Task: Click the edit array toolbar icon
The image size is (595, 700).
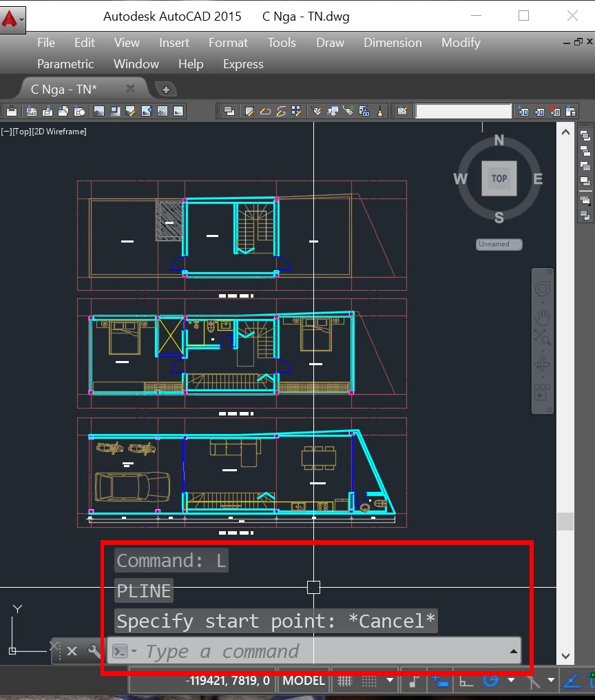Action: tap(296, 111)
